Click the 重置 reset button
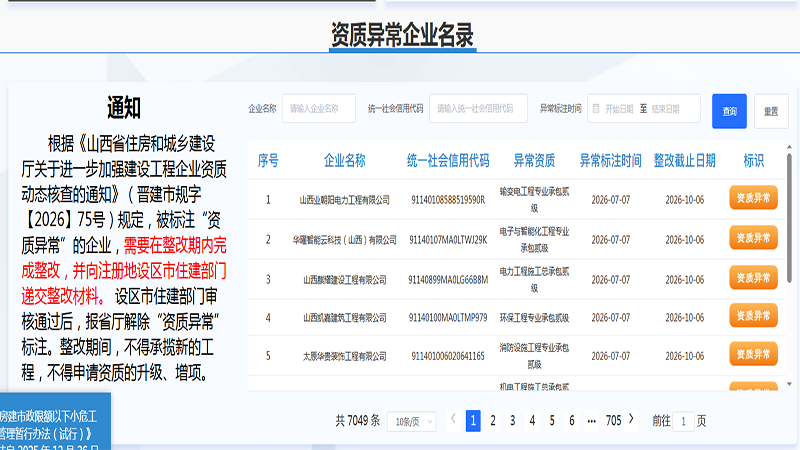800x450 pixels. (x=771, y=111)
